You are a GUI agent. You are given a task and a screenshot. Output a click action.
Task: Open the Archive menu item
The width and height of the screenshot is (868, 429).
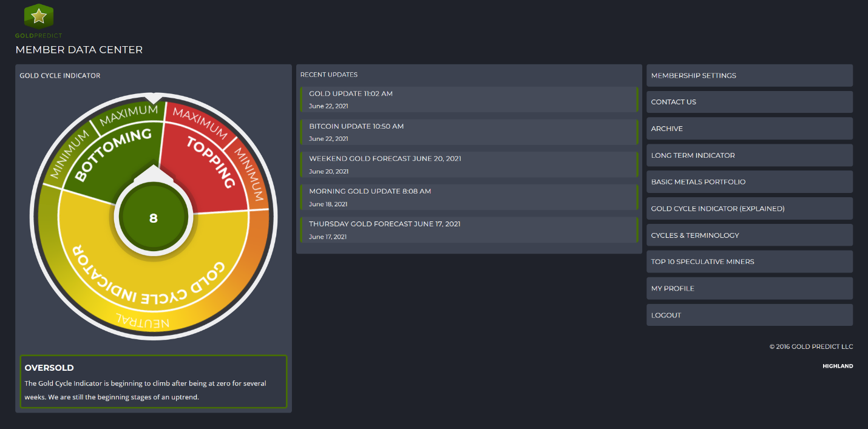[666, 129]
